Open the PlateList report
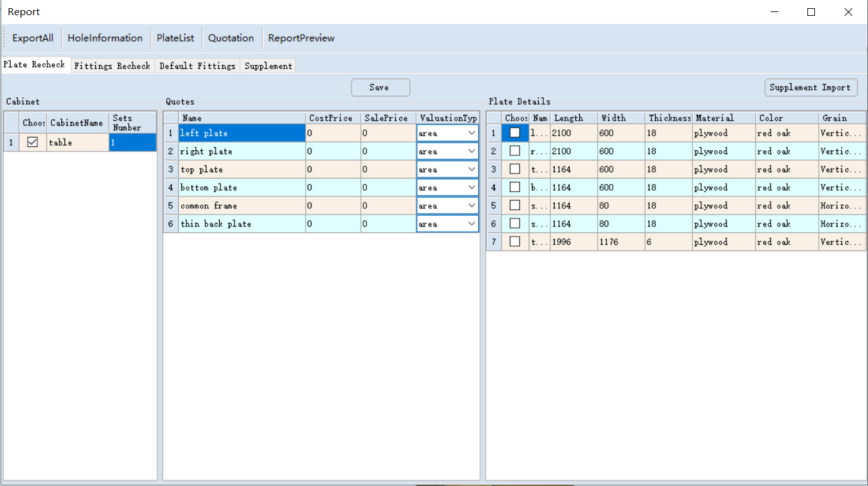The image size is (868, 486). (176, 38)
